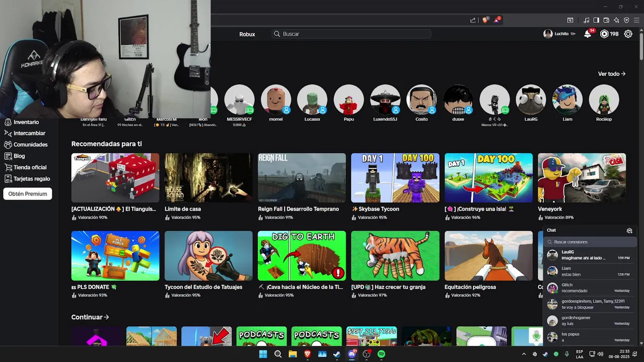Click the Comunidades group icon in sidebar
Viewport: 644px width, 362px height.
click(8, 144)
